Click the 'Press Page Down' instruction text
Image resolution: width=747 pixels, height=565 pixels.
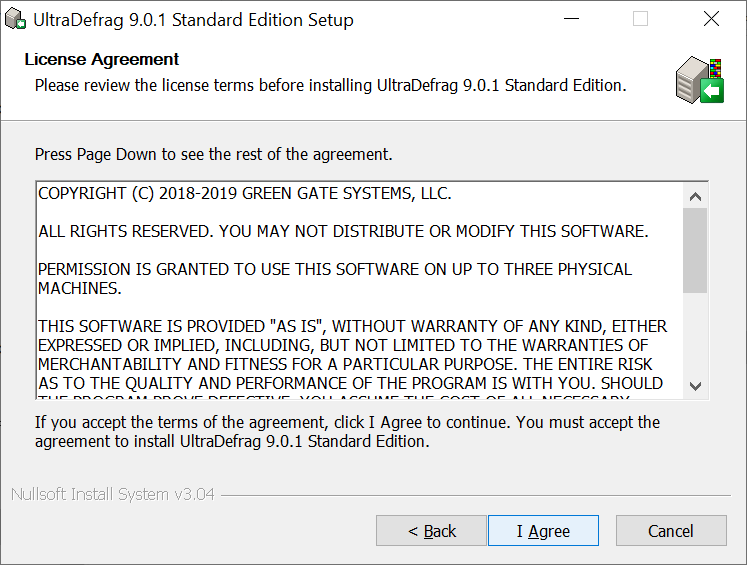[214, 154]
